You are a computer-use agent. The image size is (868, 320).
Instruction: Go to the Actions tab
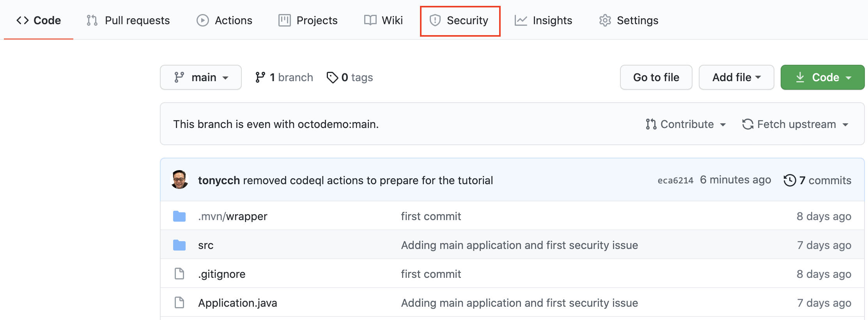click(x=225, y=20)
